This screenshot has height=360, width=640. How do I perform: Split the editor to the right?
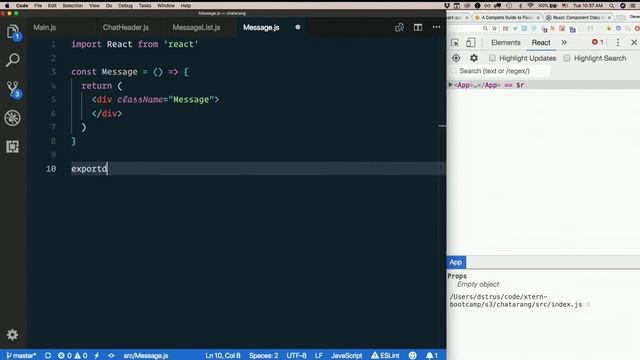coord(418,27)
